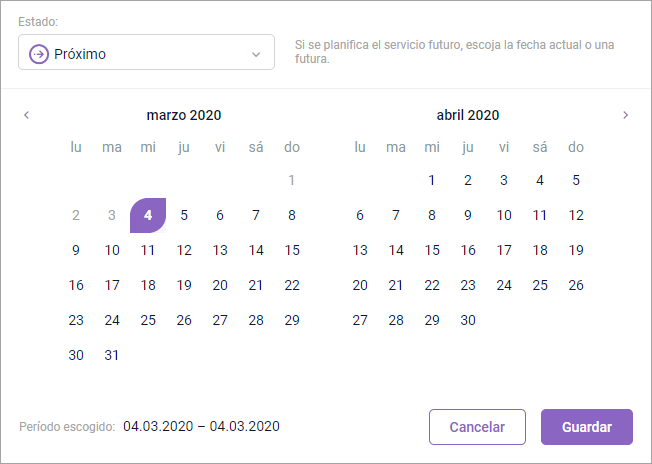Click April 24 date cell

click(x=504, y=285)
